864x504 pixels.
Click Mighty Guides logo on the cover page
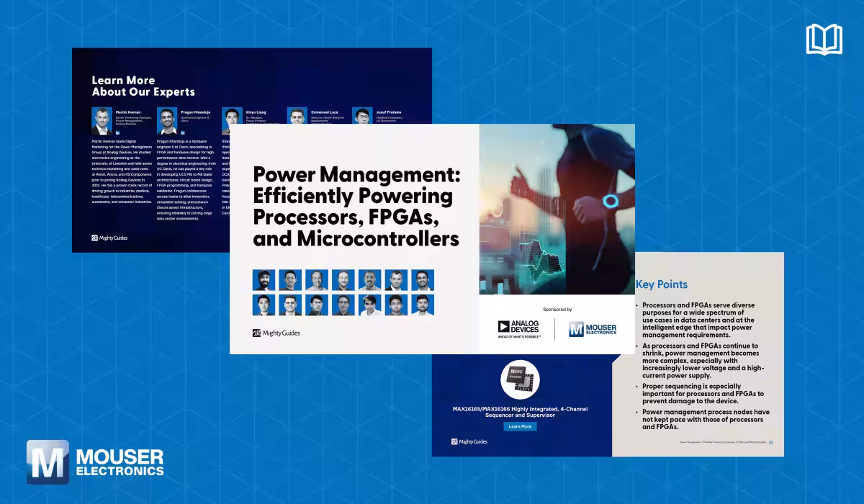[x=276, y=333]
